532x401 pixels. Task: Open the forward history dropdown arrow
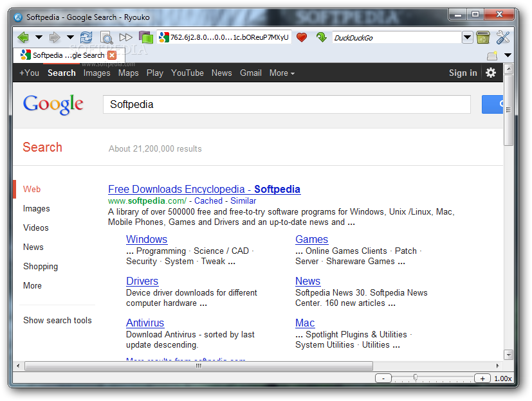point(70,37)
